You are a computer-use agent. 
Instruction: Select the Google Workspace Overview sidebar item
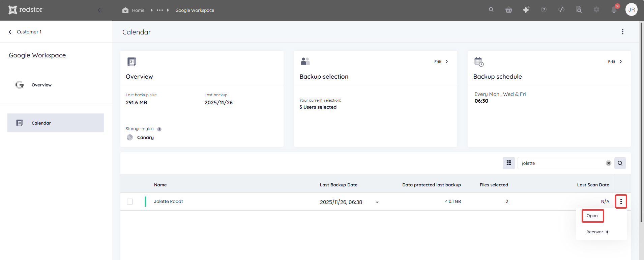[41, 85]
